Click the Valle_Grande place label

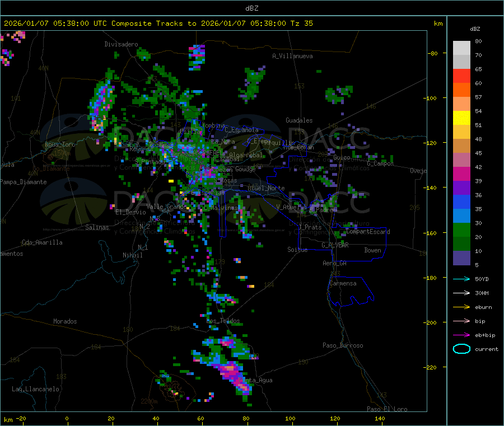coord(166,207)
